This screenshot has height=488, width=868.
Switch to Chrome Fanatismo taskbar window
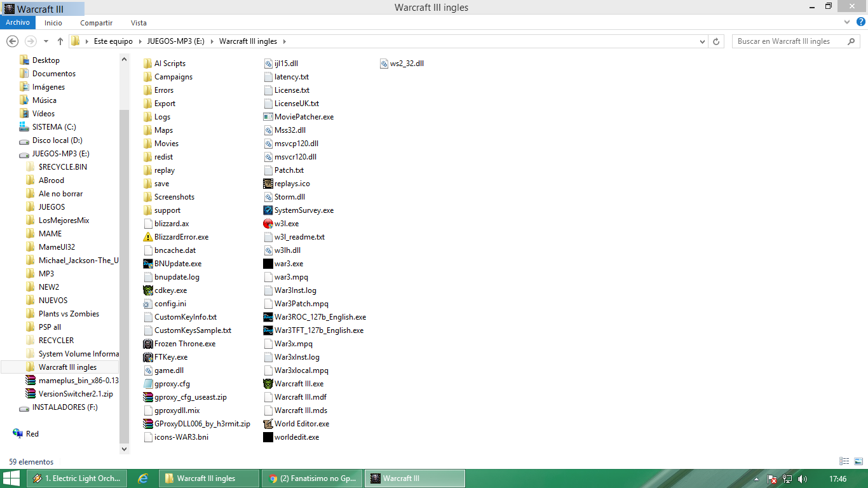311,478
